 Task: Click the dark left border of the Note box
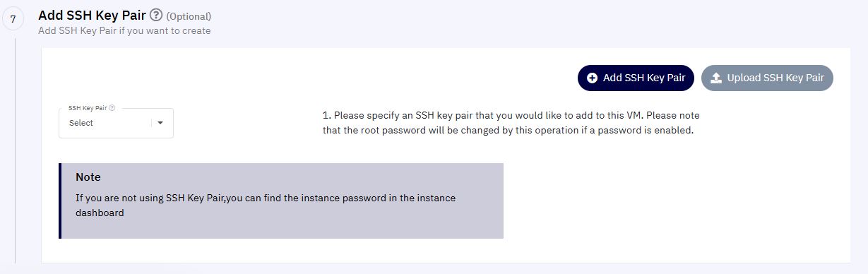60,201
